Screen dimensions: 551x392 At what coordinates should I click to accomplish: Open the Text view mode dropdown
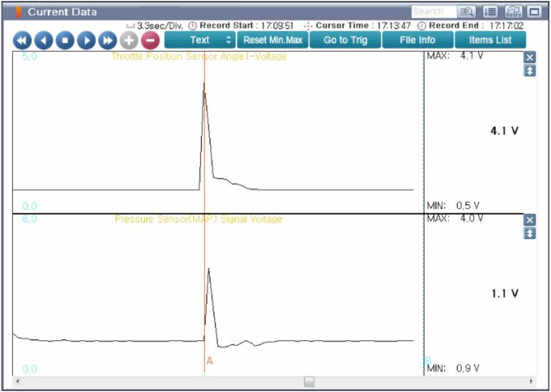(200, 40)
